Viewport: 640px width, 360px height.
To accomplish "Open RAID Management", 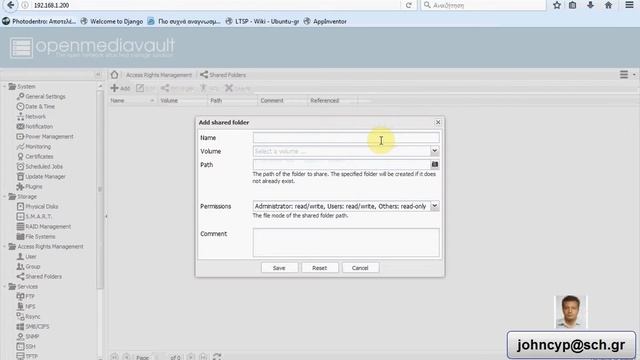I will [44, 227].
